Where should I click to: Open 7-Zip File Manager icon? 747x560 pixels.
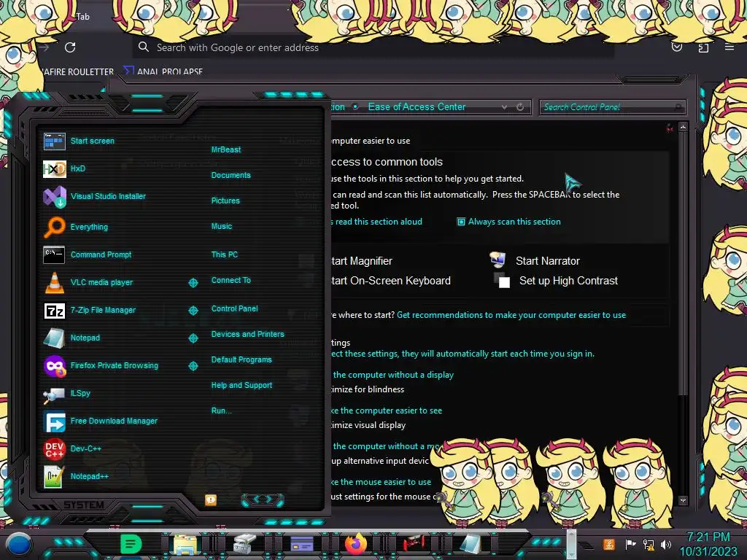[54, 311]
